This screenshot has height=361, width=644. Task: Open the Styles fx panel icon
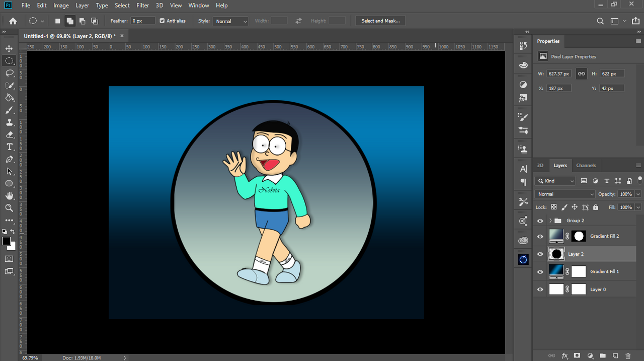[523, 98]
